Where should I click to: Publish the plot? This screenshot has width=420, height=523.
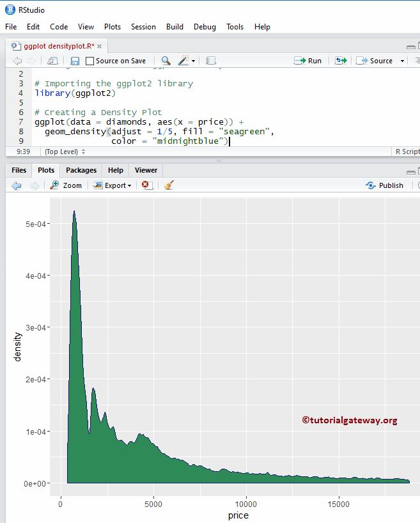click(x=384, y=185)
